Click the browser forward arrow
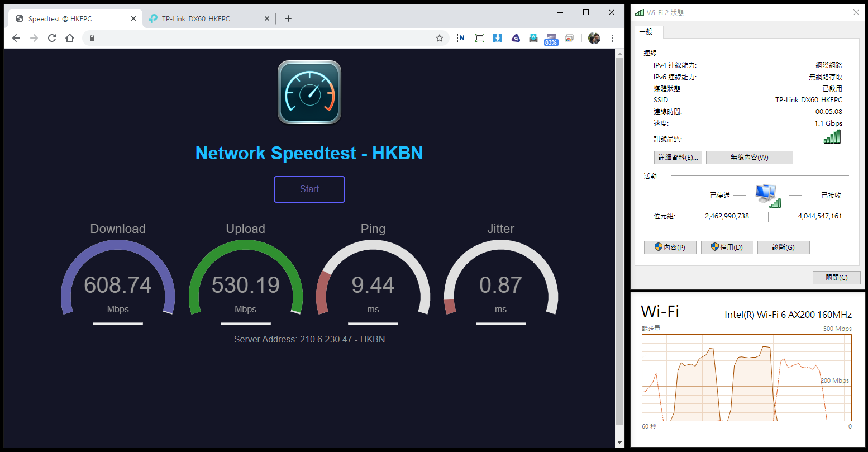 [34, 38]
